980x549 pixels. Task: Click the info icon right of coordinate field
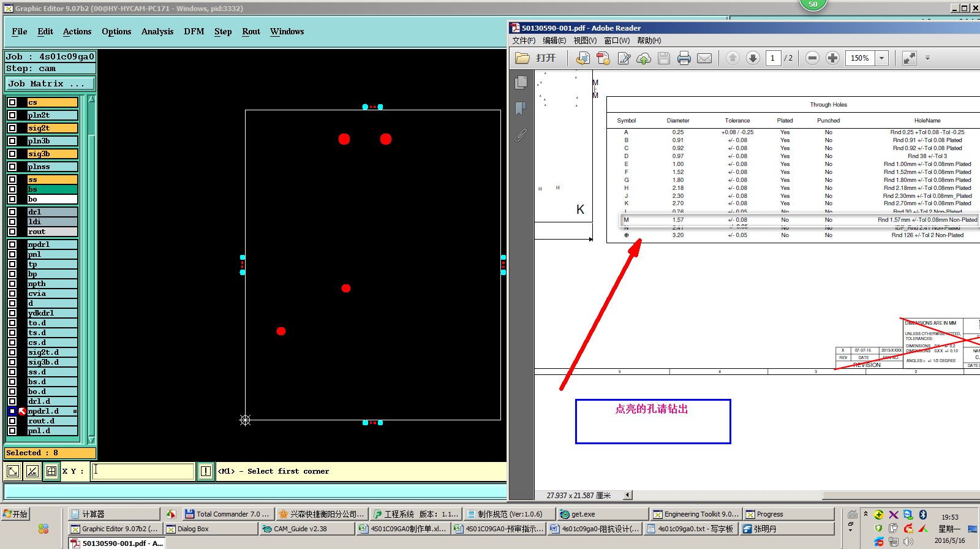tap(206, 471)
